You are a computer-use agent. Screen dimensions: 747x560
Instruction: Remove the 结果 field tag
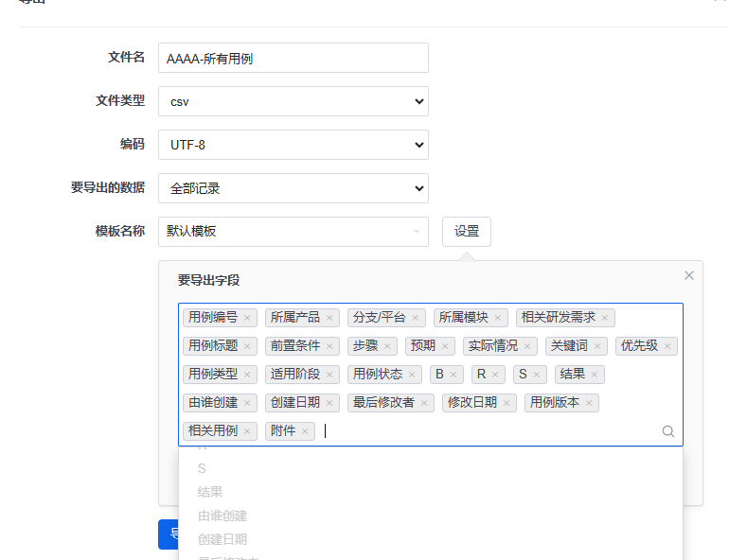pos(594,375)
